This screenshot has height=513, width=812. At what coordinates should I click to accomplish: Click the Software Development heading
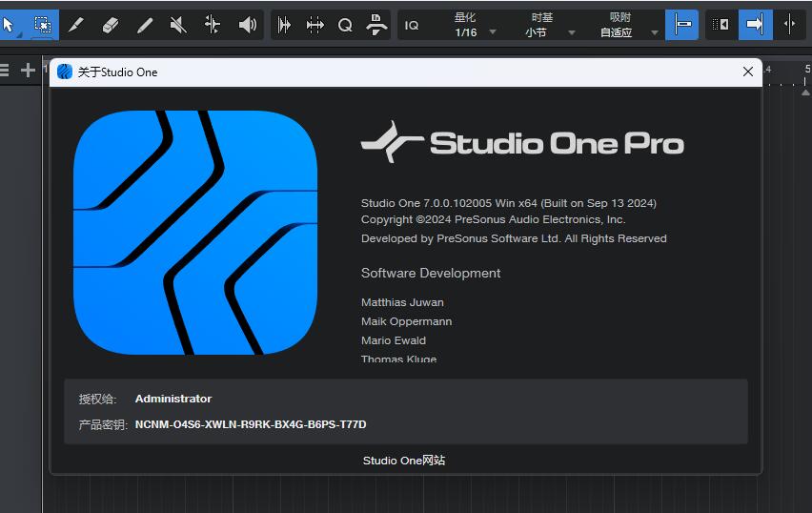tap(431, 273)
